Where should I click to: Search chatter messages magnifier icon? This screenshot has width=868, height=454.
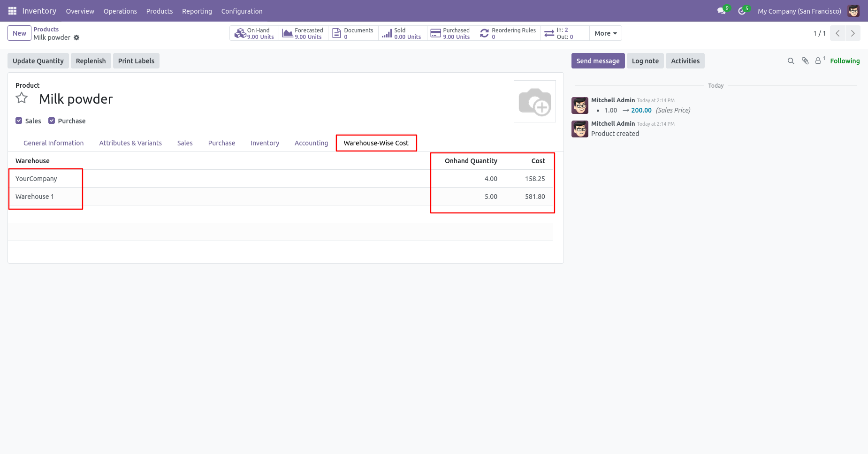click(791, 61)
